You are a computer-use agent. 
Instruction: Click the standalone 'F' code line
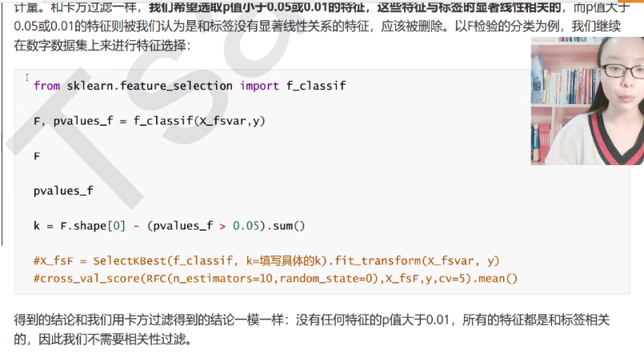[x=37, y=156]
